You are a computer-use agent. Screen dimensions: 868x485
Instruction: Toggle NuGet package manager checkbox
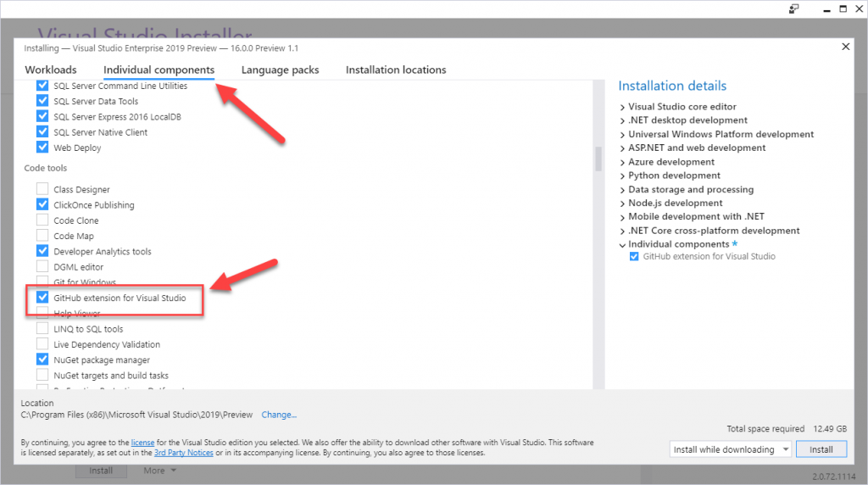tap(42, 360)
